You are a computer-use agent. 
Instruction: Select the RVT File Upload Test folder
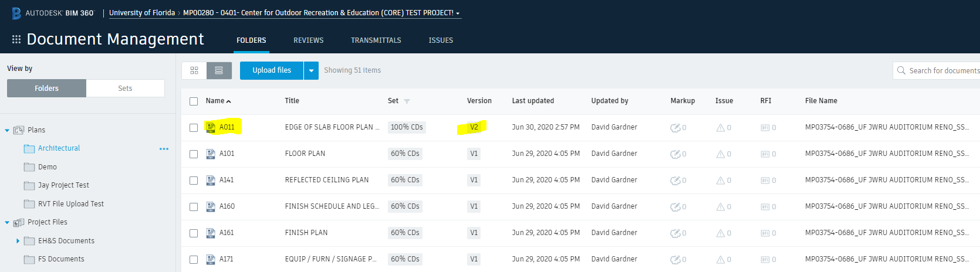71,204
